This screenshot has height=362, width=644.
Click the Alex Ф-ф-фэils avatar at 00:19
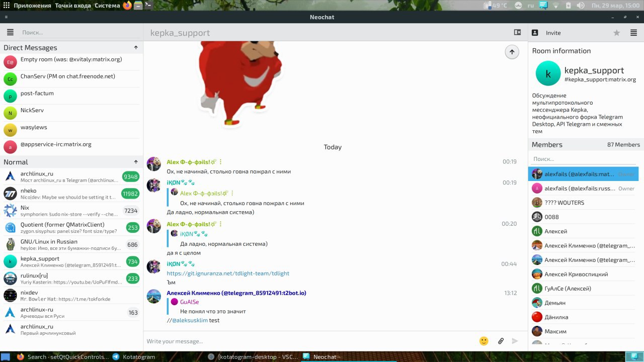click(153, 164)
